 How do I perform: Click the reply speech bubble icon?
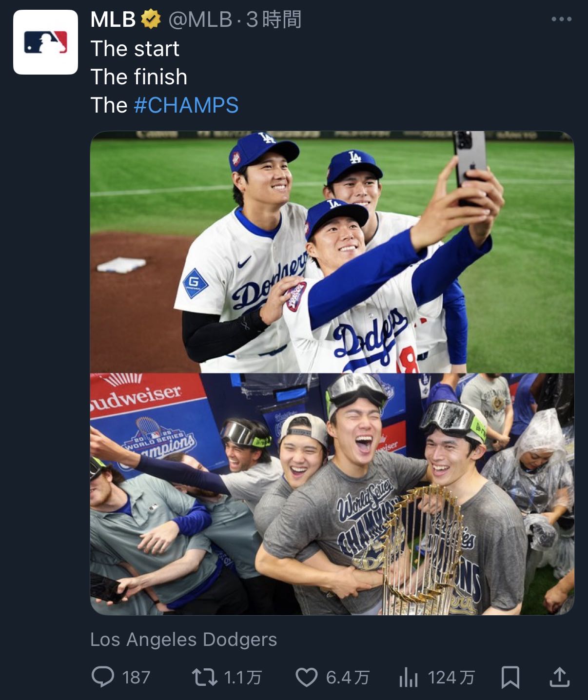coord(103,677)
